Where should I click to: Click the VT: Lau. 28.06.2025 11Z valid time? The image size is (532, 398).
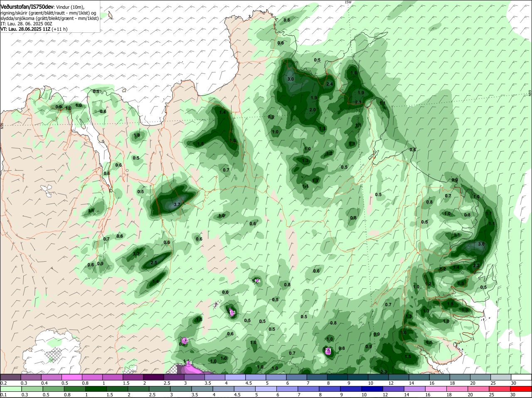point(25,29)
